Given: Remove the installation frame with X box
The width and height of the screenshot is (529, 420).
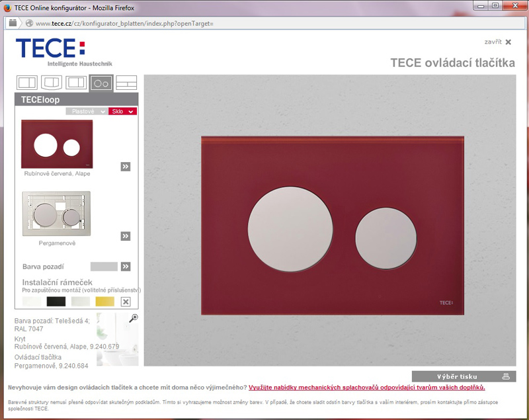Looking at the screenshot, I should click(126, 302).
